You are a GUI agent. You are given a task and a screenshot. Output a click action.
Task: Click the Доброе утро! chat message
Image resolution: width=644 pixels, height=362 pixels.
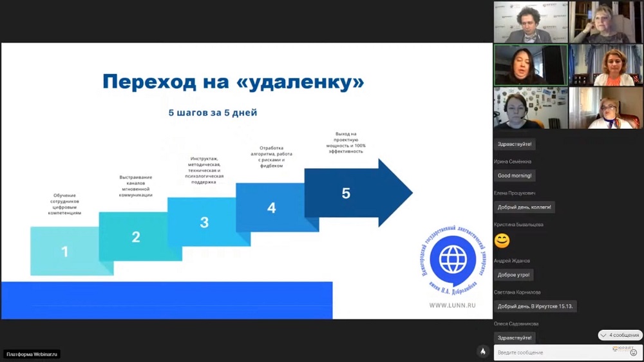tap(513, 275)
